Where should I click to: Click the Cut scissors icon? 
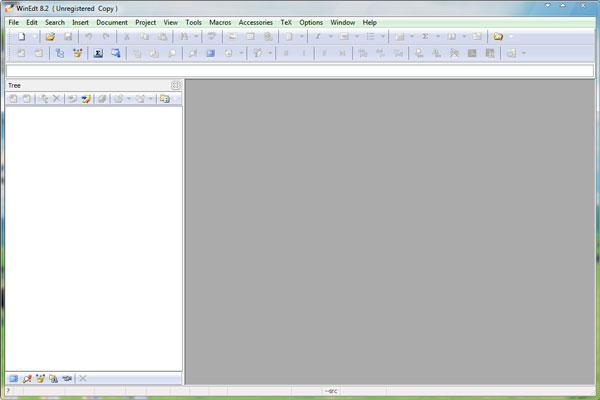(127, 36)
